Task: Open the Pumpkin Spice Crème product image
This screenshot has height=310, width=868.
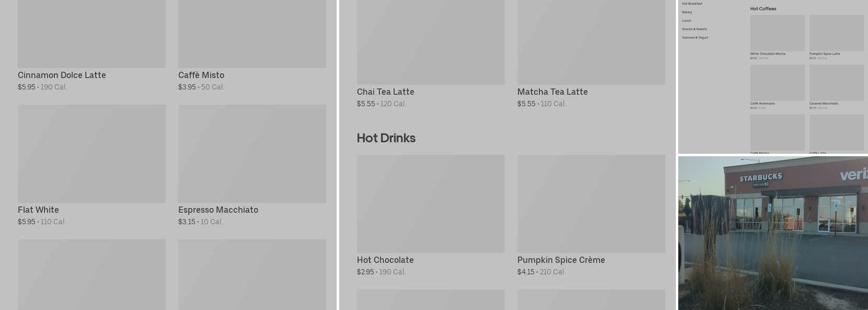Action: click(591, 203)
